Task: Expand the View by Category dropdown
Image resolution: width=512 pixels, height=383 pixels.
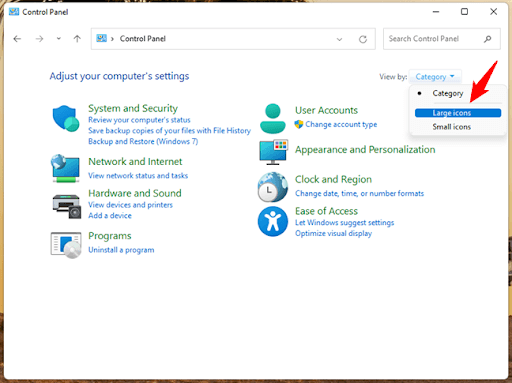Action: point(435,77)
